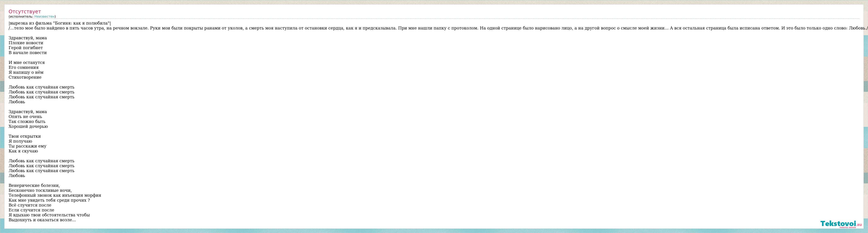Click the line 'Стихотворение'
Image resolution: width=868 pixels, height=233 pixels.
(x=25, y=77)
